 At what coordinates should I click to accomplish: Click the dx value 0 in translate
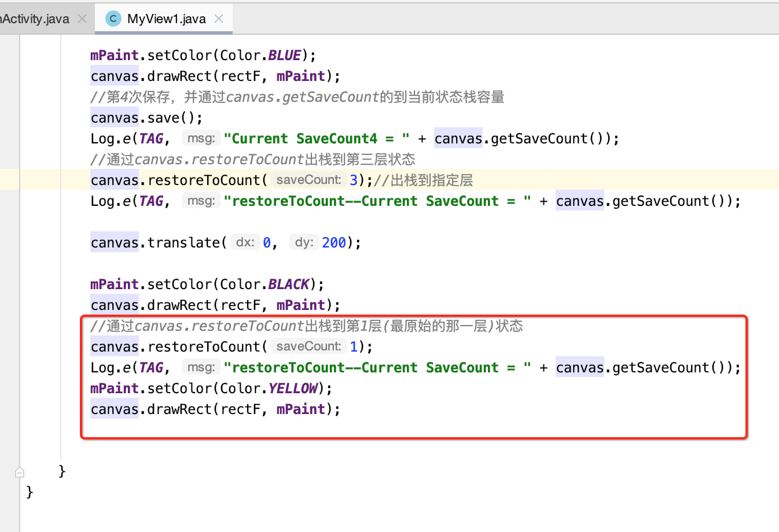267,242
